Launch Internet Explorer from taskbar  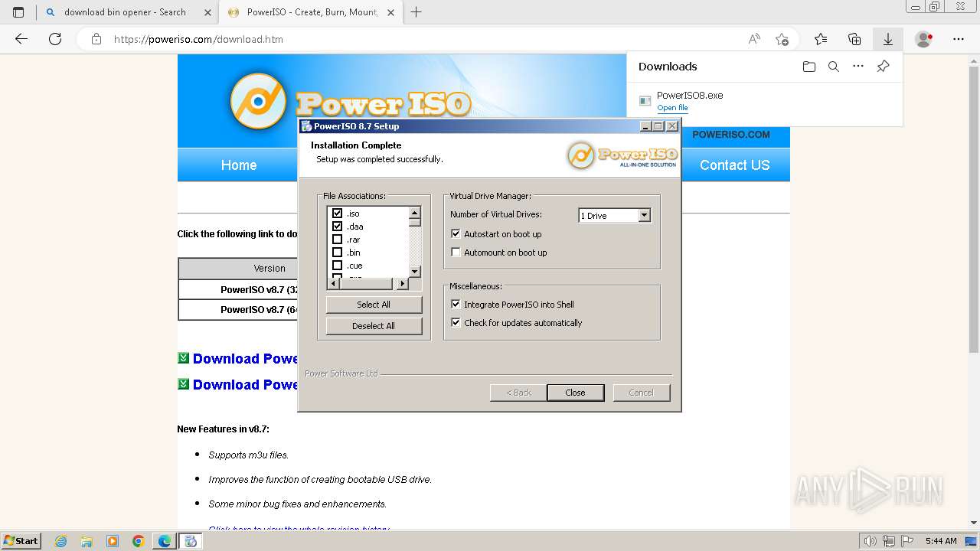60,541
